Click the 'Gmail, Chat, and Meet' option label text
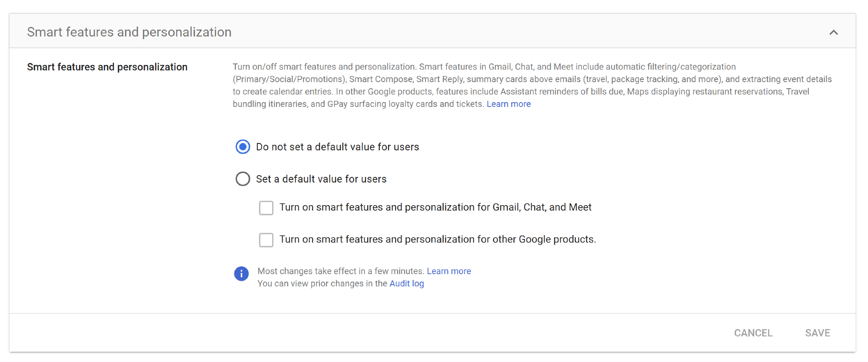This screenshot has width=868, height=362. tap(435, 207)
